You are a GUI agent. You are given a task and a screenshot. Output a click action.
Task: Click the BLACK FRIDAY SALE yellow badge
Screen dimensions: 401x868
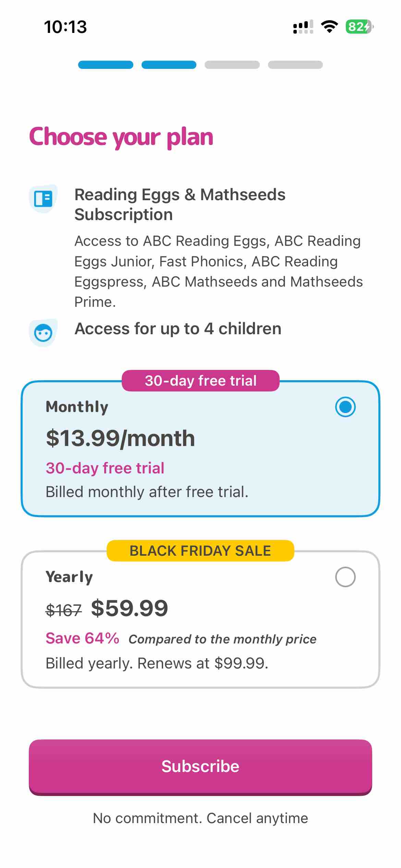pyautogui.click(x=200, y=551)
